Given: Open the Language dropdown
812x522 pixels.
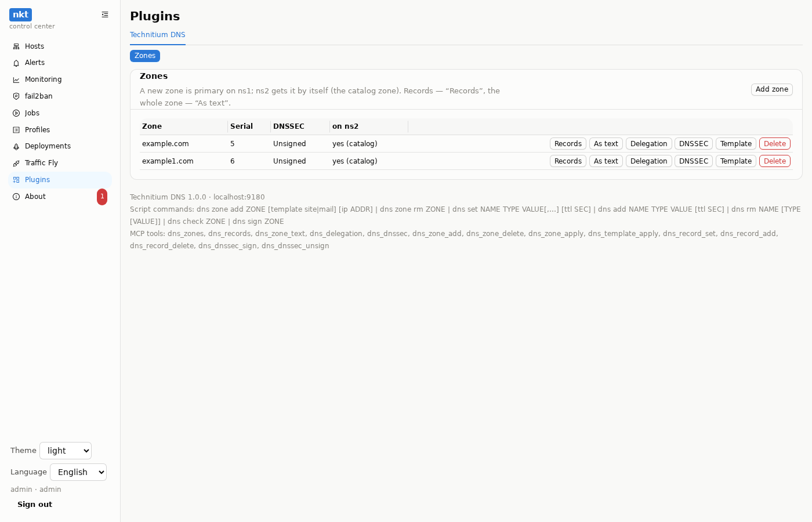Looking at the screenshot, I should [78, 472].
